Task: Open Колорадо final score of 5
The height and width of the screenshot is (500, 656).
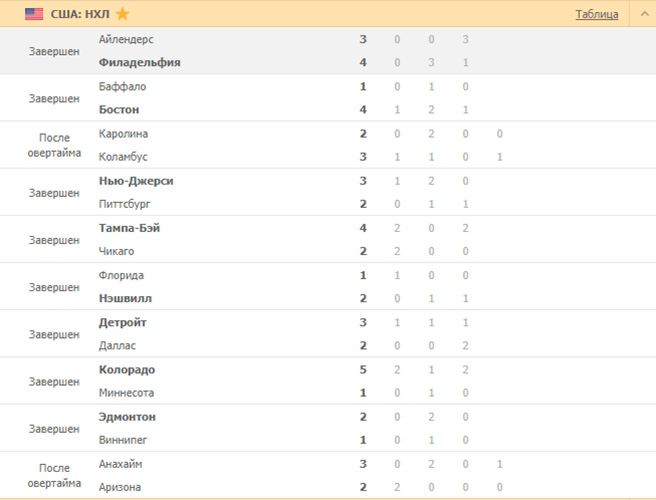Action: coord(363,370)
